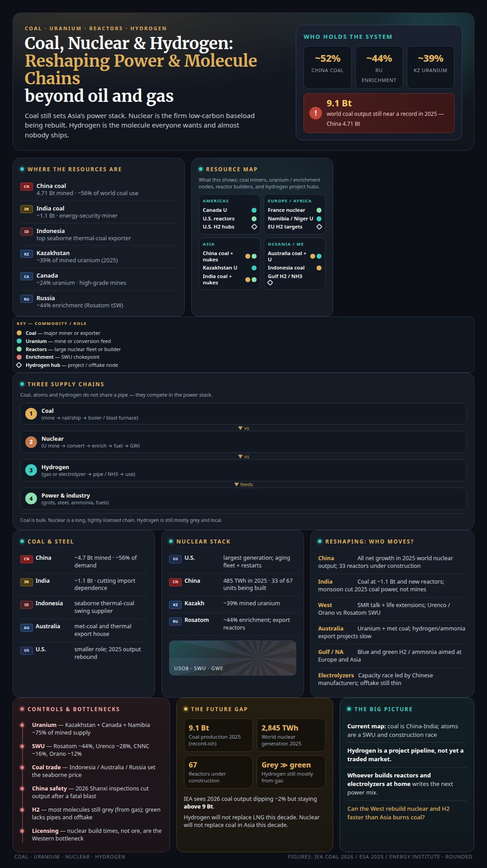This screenshot has width=487, height=868.
Task: Click the Hydrogen hub diamond in the key
Action: pyautogui.click(x=19, y=365)
